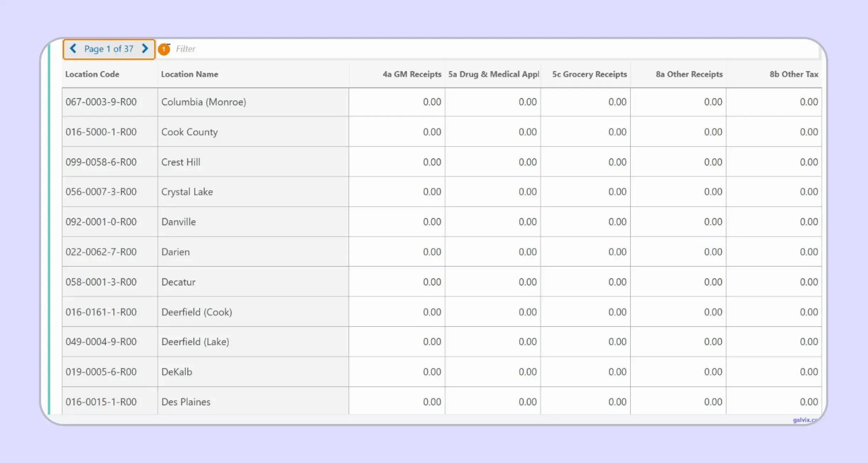Screen dimensions: 868x463
Task: Sort by 5a Drug & Medical Appl header
Action: coord(494,74)
